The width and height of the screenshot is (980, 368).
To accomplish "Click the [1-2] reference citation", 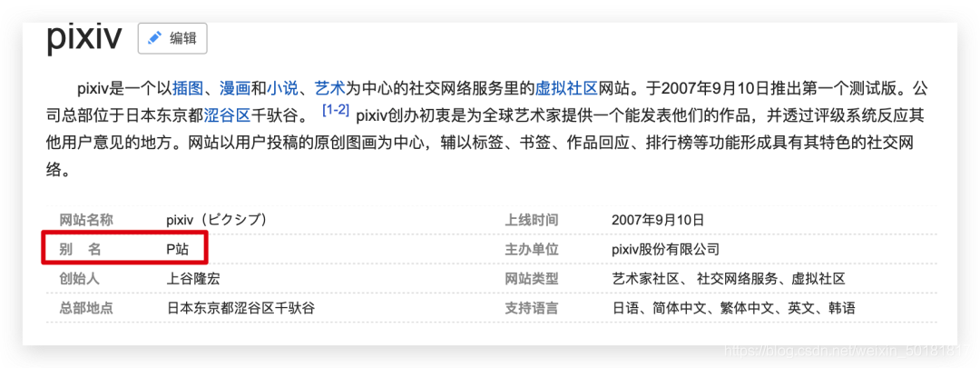I will (x=336, y=111).
